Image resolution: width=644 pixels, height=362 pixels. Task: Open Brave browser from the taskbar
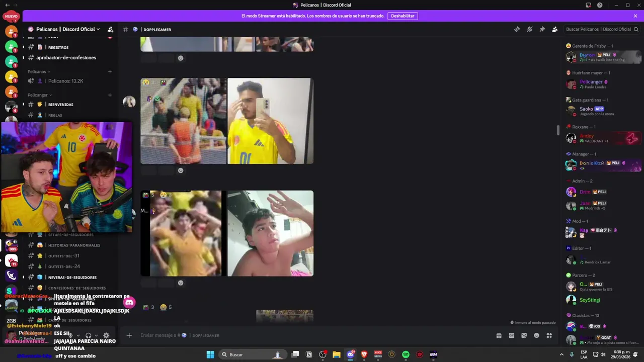364,354
